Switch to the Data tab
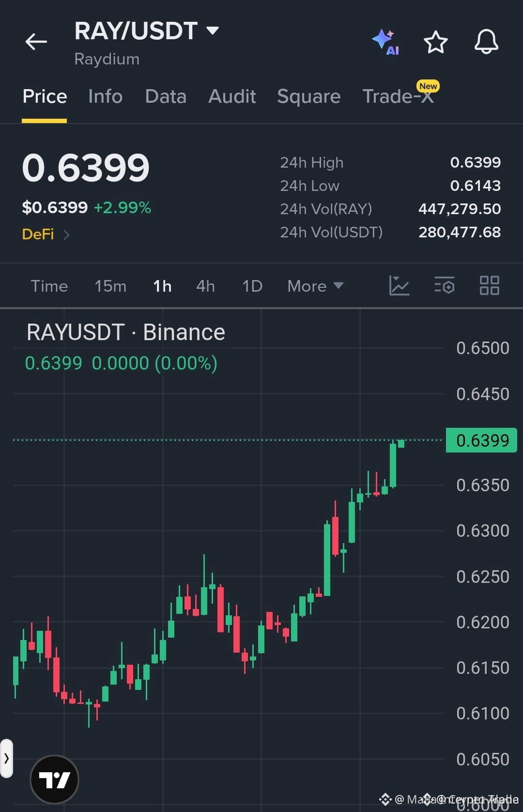 (166, 96)
